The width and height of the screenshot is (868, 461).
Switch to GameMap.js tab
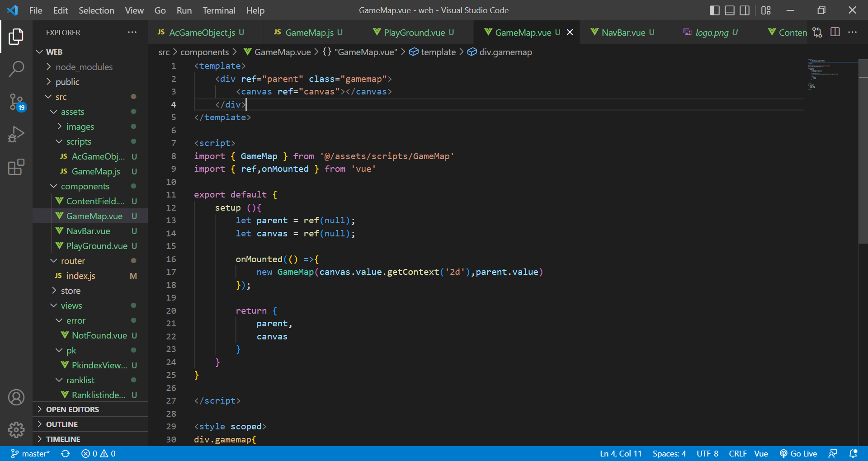tap(313, 33)
